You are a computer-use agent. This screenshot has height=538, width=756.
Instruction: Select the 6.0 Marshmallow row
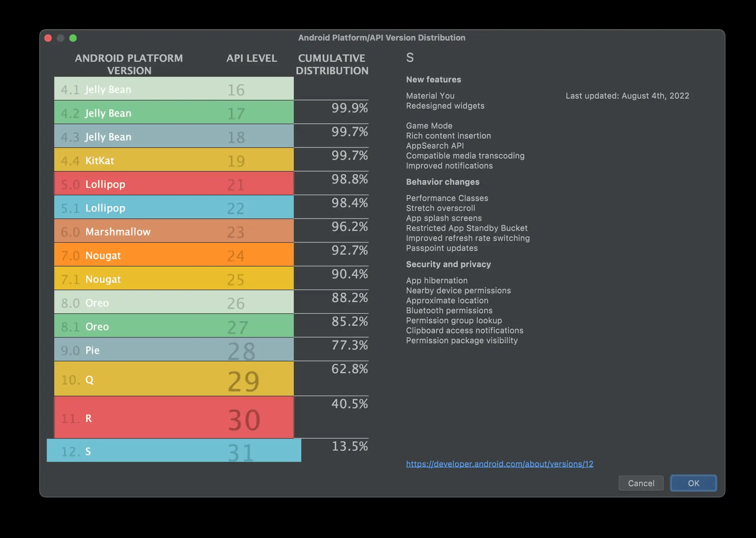click(174, 231)
